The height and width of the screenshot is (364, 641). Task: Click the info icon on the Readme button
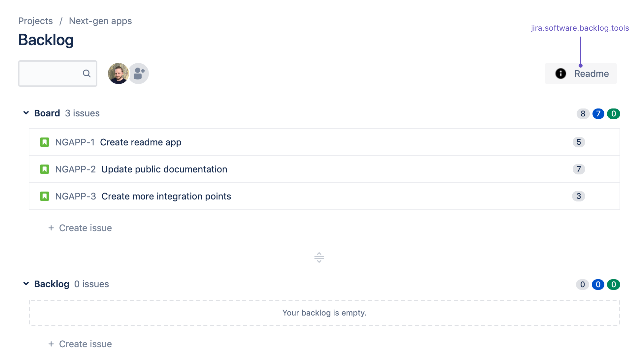[x=560, y=74]
